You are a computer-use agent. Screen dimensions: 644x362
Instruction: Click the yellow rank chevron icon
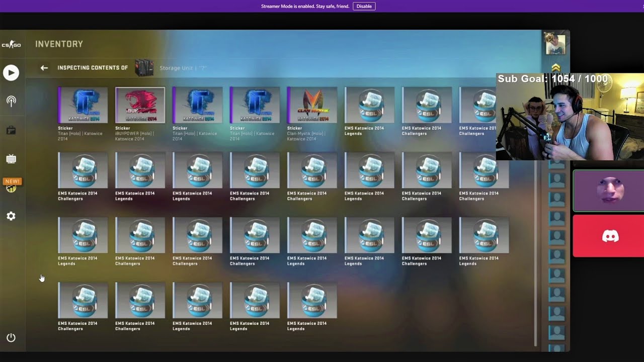click(555, 67)
